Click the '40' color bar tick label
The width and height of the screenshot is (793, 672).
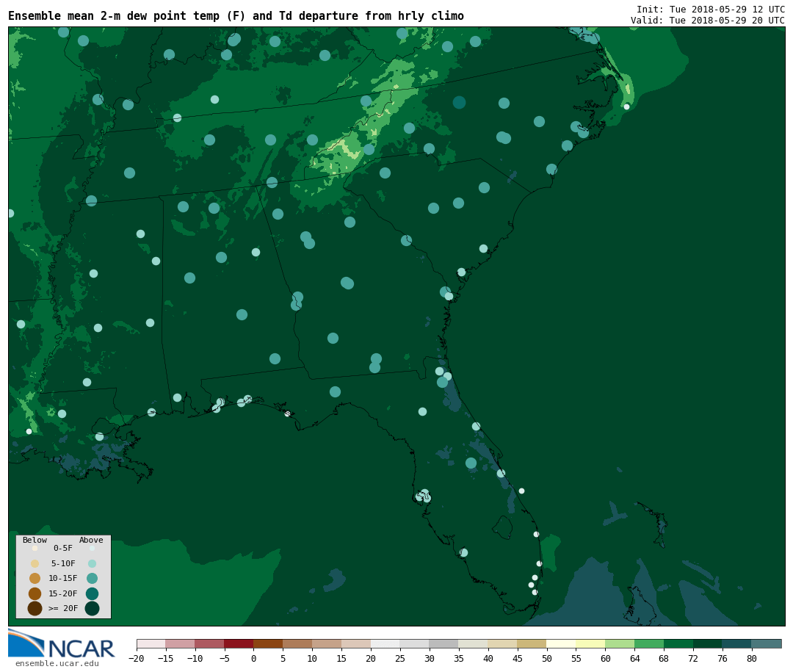pyautogui.click(x=488, y=658)
